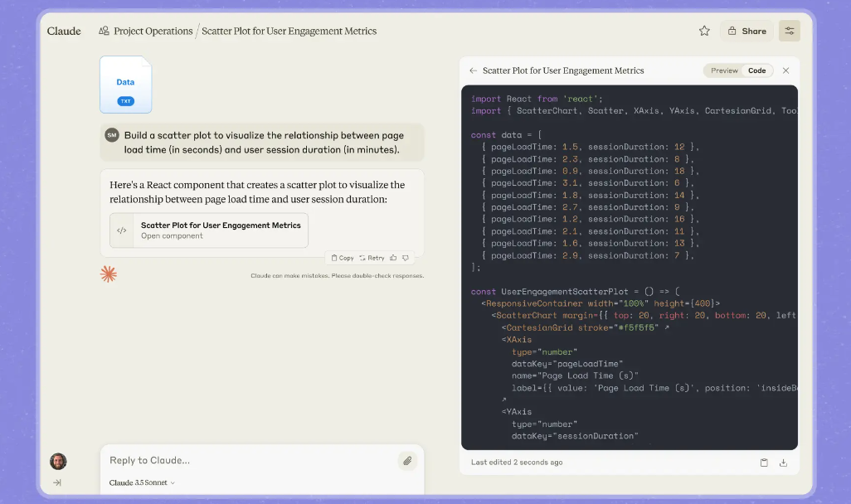Open the Project Operations project link
851x504 pixels.
[153, 31]
